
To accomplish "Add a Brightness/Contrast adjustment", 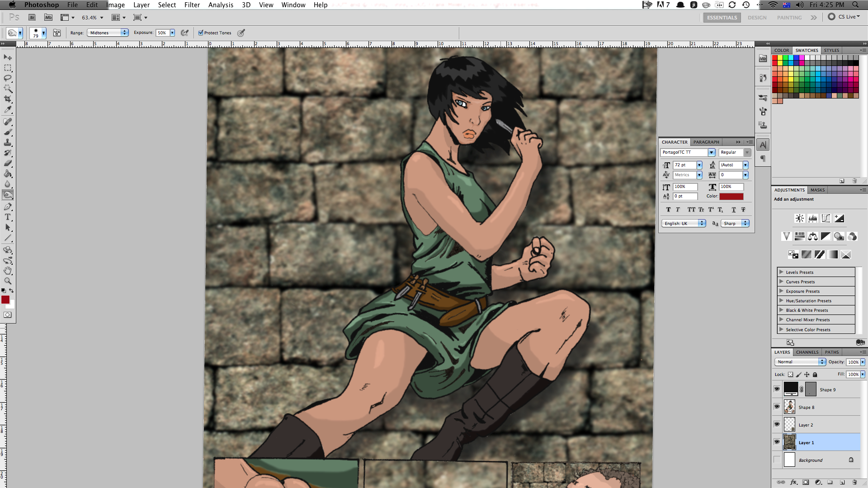I will click(800, 218).
